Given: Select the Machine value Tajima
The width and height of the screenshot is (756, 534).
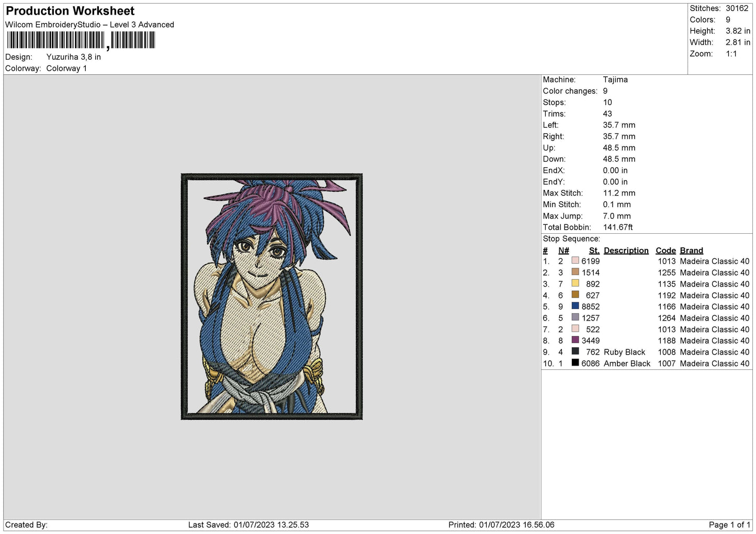Looking at the screenshot, I should [x=615, y=79].
